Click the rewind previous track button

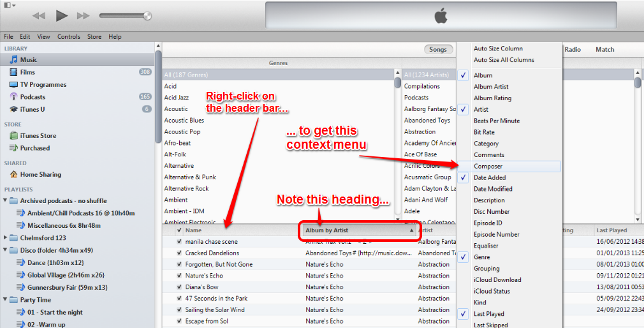point(39,16)
